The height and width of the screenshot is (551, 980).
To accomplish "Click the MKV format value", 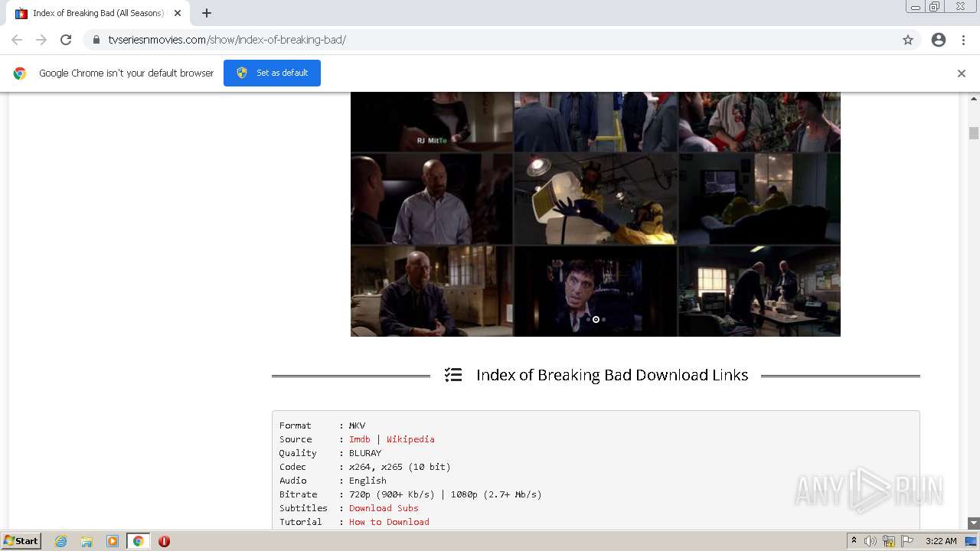I will coord(357,425).
